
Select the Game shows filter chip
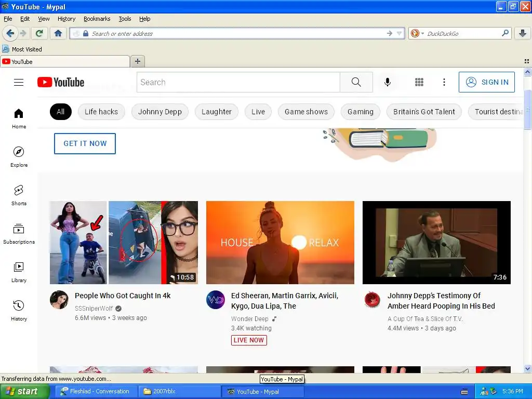click(306, 112)
